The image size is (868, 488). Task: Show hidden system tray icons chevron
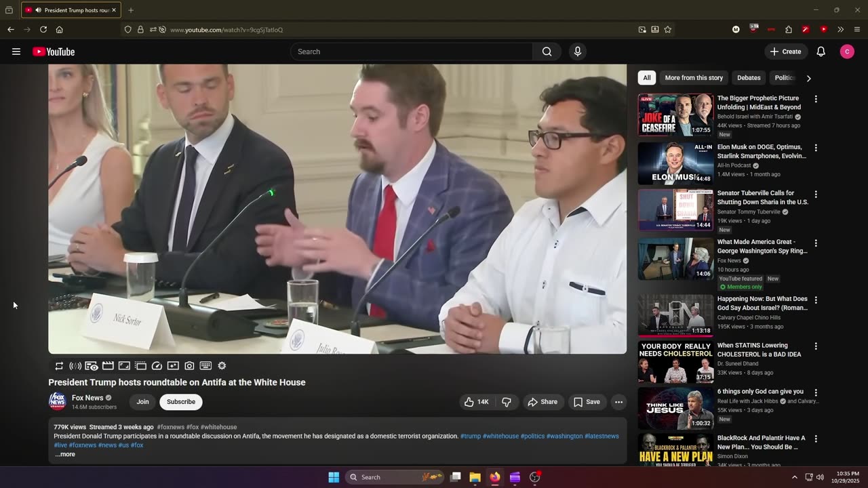coord(795,477)
